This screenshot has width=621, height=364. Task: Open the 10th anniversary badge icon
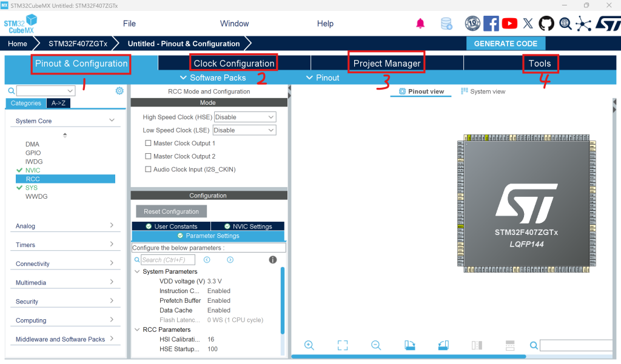[472, 24]
